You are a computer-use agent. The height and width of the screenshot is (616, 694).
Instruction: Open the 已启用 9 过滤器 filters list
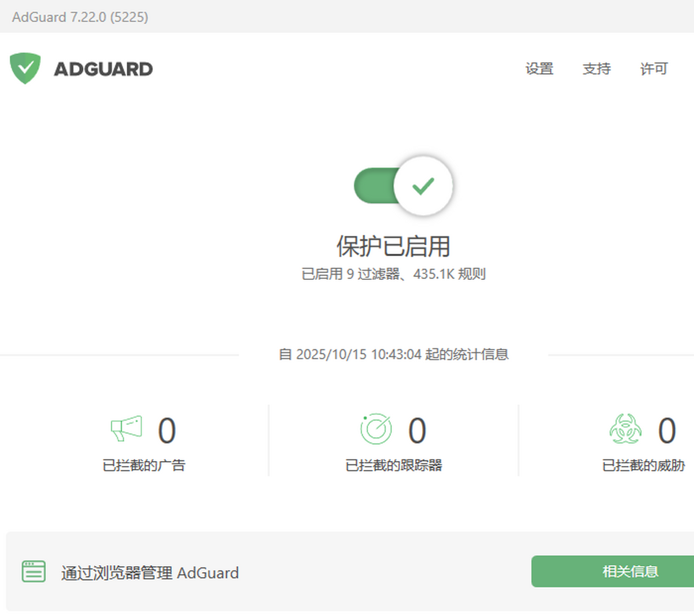394,274
